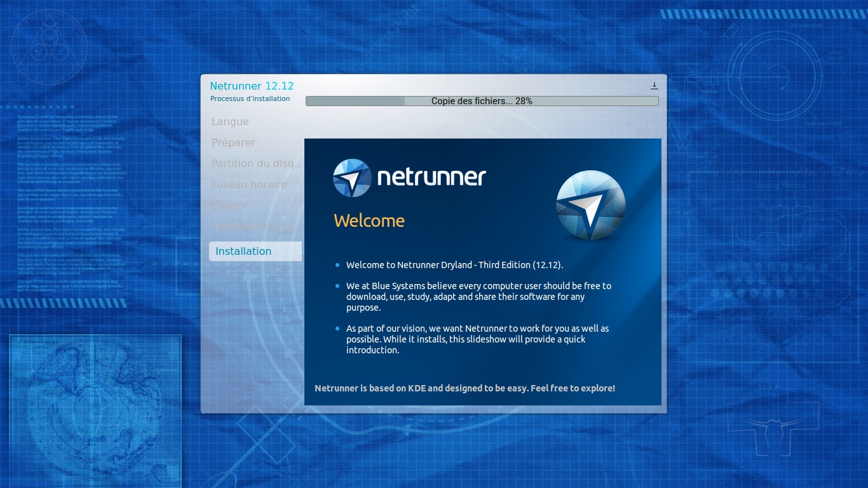Image resolution: width=868 pixels, height=488 pixels.
Task: Click the download arrow icon in installer header
Action: [x=654, y=86]
